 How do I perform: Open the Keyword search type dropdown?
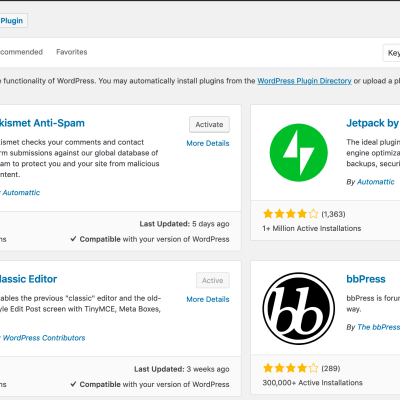point(392,53)
